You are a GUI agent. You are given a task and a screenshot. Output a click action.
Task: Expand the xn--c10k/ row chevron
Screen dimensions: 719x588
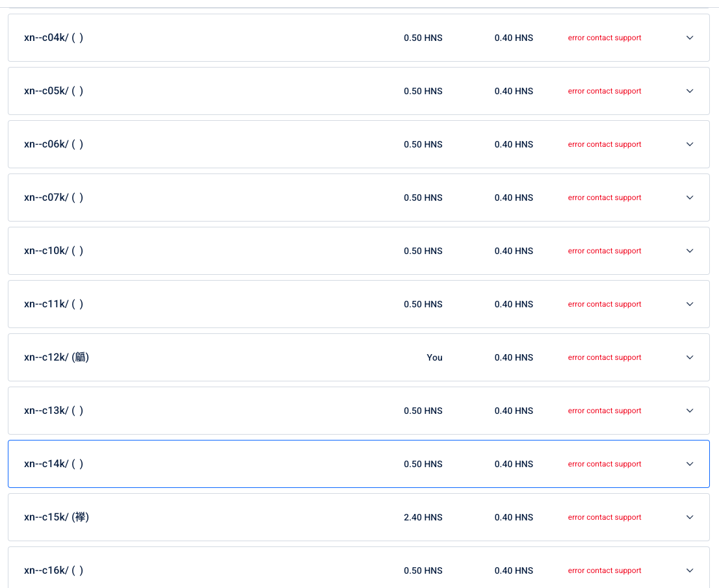click(690, 251)
